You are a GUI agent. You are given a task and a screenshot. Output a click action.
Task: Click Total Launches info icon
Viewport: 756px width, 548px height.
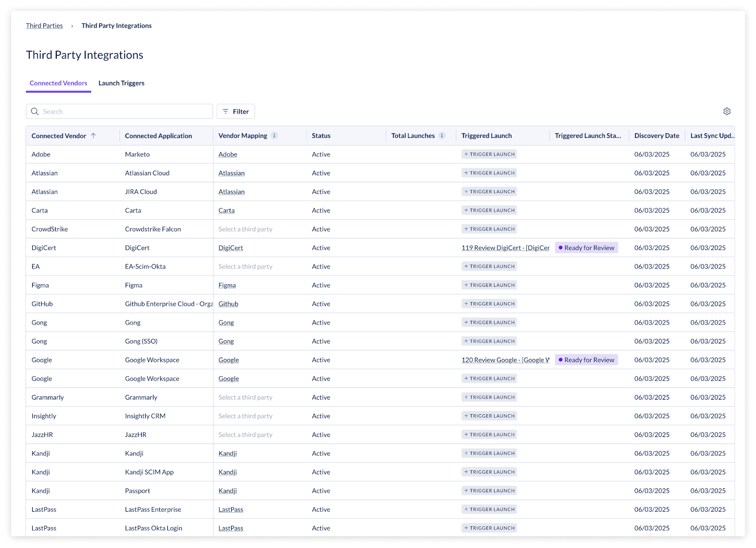click(442, 136)
